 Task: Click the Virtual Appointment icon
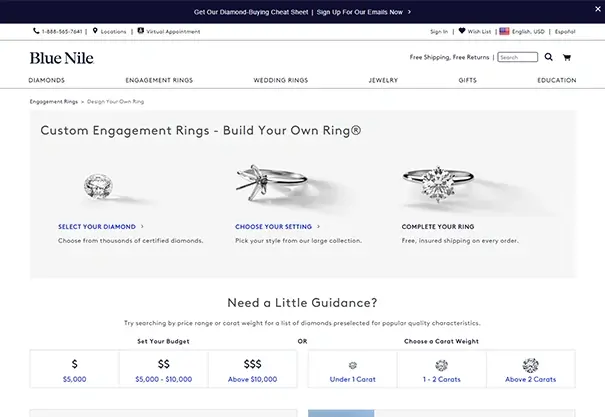tap(140, 30)
